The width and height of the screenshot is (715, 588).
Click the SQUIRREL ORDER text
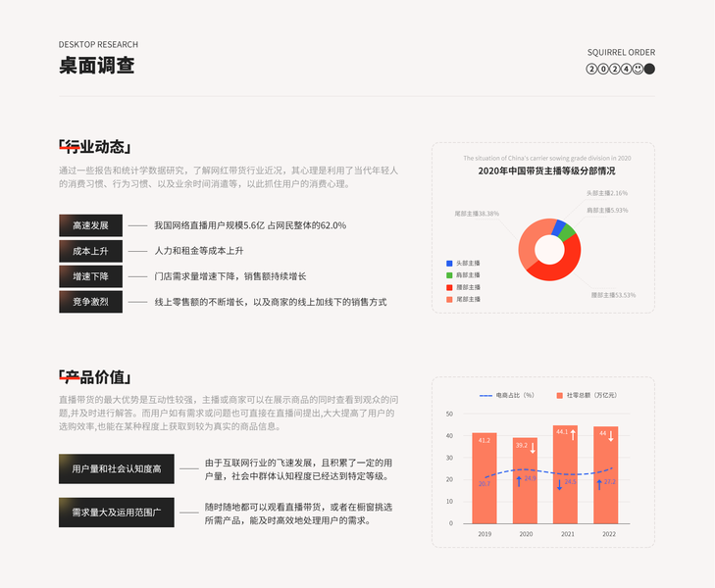(x=621, y=52)
